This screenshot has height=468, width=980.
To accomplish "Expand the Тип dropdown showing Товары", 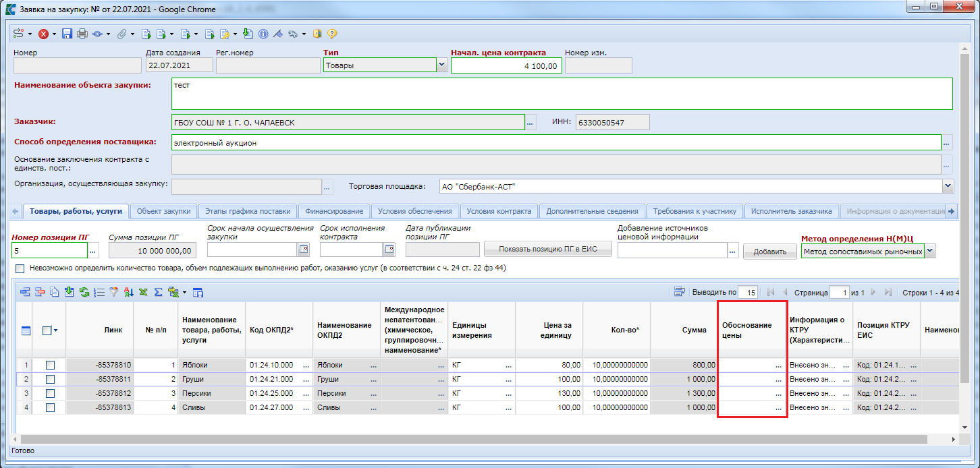I will (442, 65).
